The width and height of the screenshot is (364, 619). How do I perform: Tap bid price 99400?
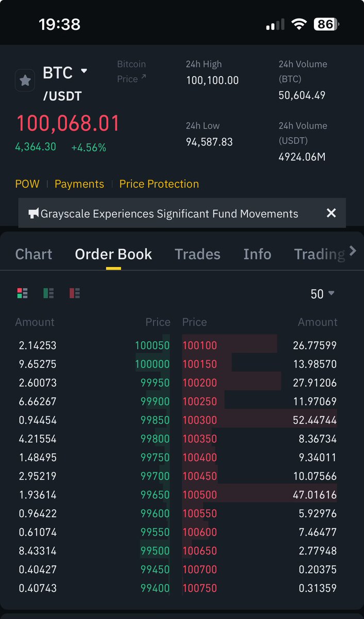(155, 588)
